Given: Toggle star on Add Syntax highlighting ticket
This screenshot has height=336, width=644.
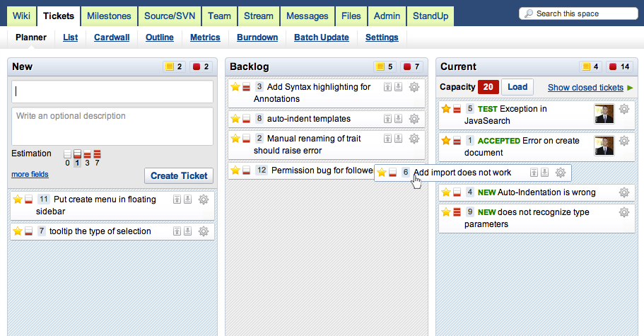Looking at the screenshot, I should 235,87.
